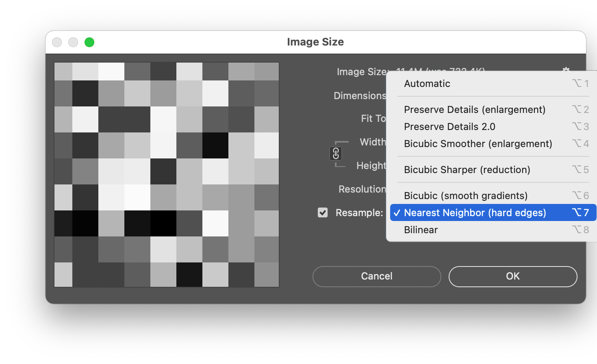Uncheck the Resample checkbox
The width and height of the screenshot is (597, 364).
(x=323, y=212)
